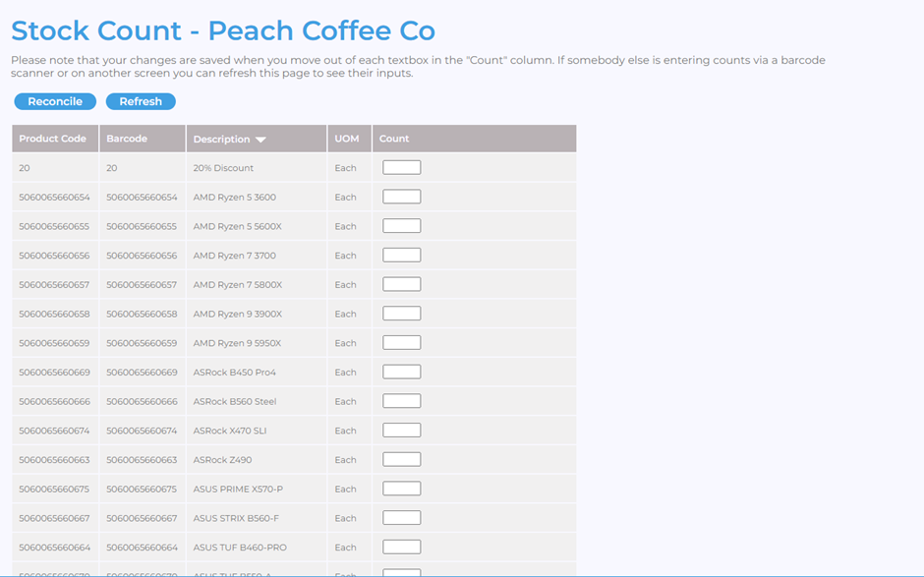Sort by the Description column arrow
Image resolution: width=924 pixels, height=577 pixels.
pos(260,140)
